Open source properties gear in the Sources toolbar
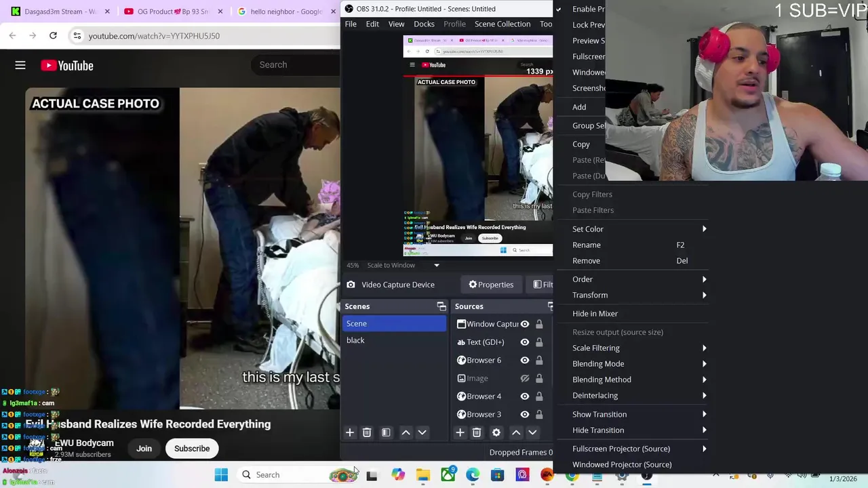 496,432
